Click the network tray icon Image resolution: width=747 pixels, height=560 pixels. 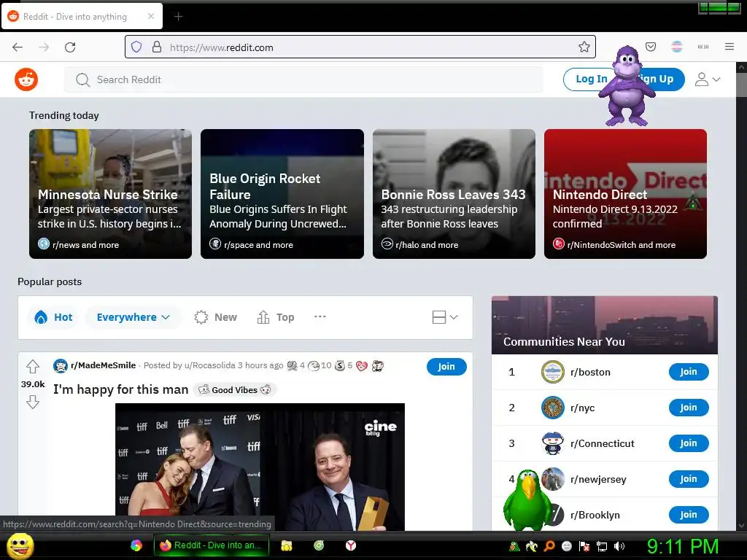click(x=602, y=546)
